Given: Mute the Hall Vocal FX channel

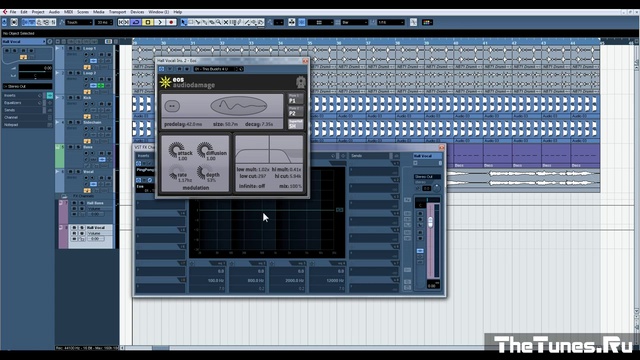Looking at the screenshot, I should pyautogui.click(x=74, y=227).
